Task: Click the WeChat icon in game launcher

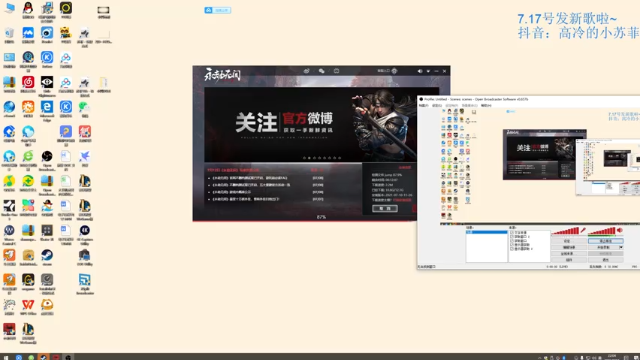Action: click(321, 71)
